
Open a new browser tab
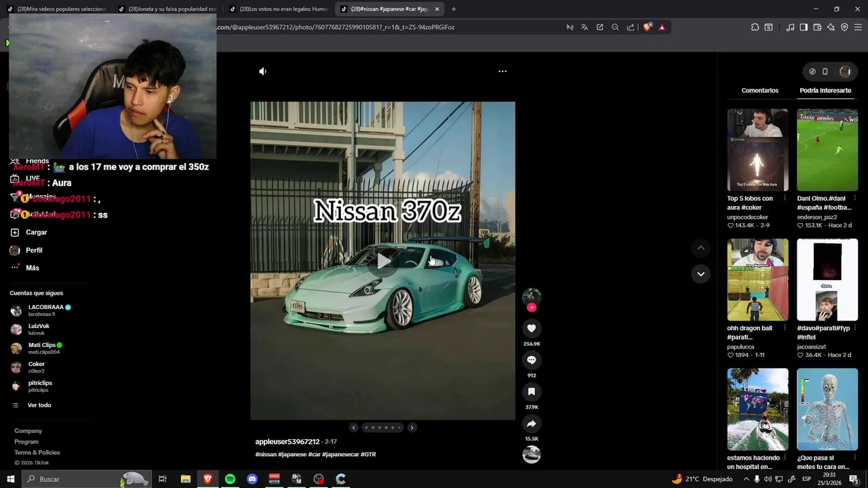coord(454,9)
